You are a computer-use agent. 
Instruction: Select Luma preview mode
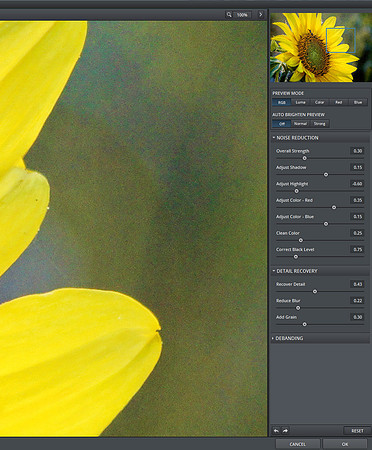(x=301, y=102)
